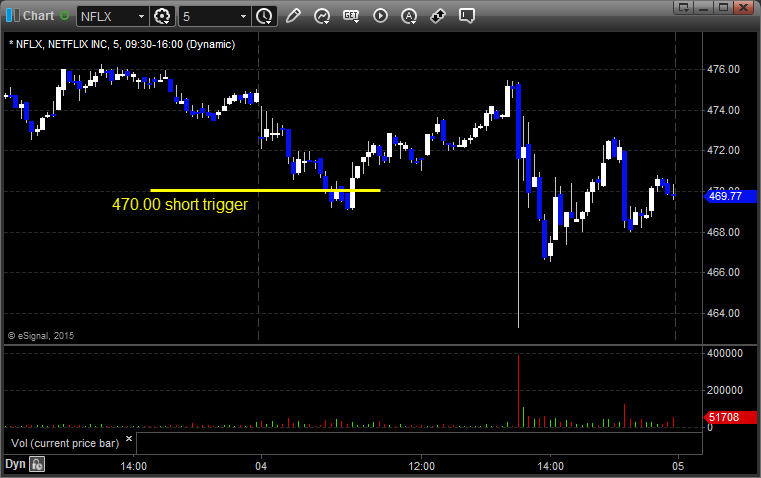Click the 476.00 price axis label

723,69
